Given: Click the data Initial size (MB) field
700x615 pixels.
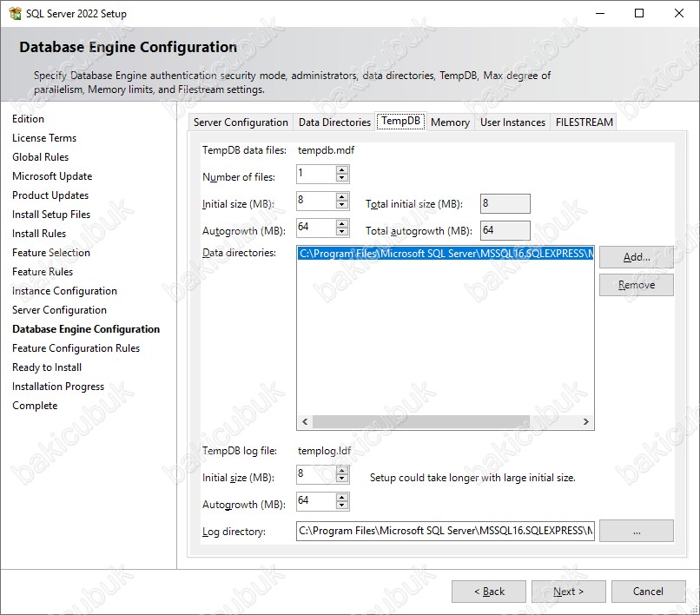Looking at the screenshot, I should (316, 201).
